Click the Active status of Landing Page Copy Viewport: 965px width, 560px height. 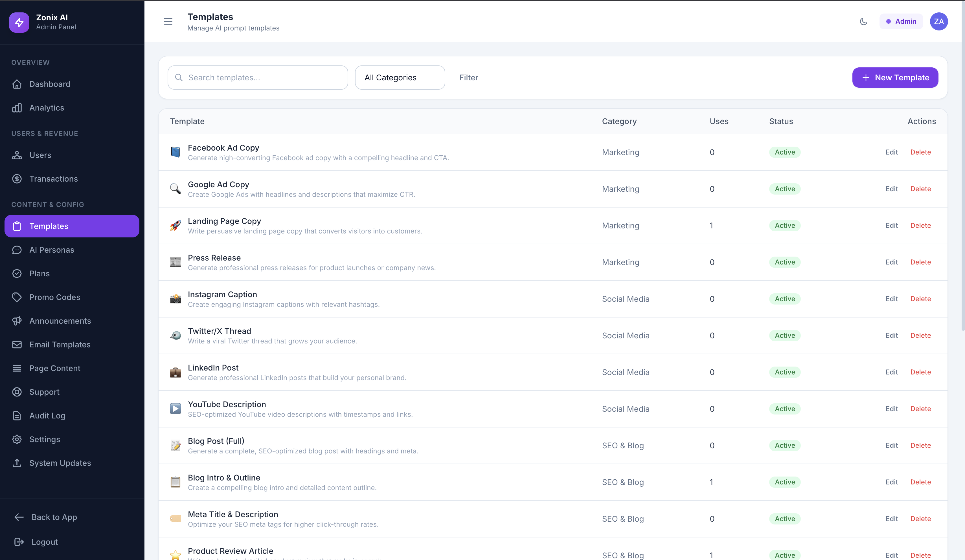(x=785, y=226)
